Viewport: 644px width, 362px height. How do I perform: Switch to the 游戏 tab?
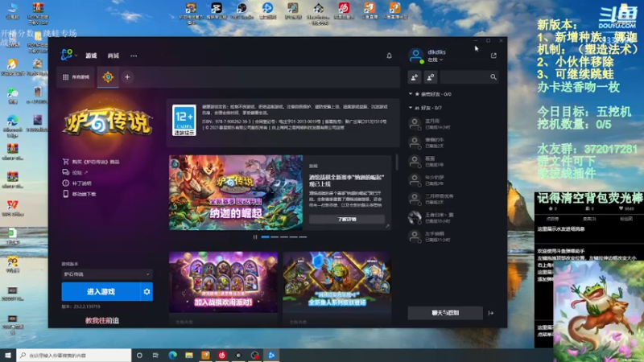pyautogui.click(x=91, y=56)
